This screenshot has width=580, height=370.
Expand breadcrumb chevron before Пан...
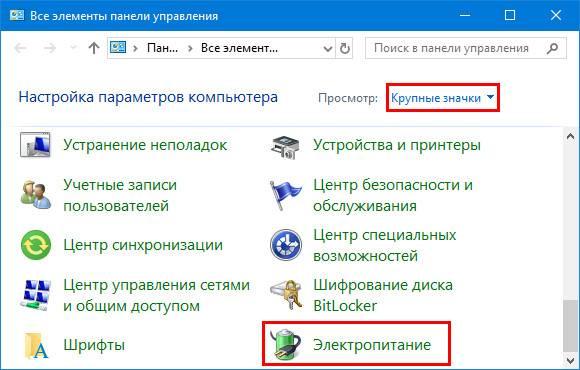pyautogui.click(x=135, y=48)
